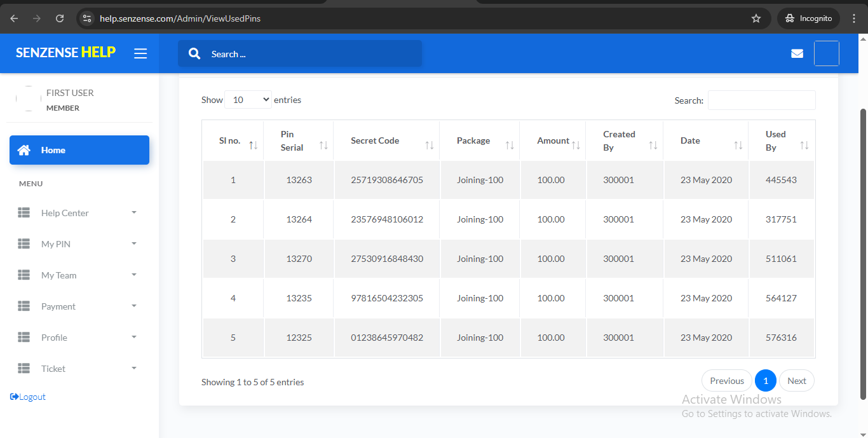The image size is (868, 438).
Task: Expand Profile menu arrow
Action: click(x=134, y=337)
